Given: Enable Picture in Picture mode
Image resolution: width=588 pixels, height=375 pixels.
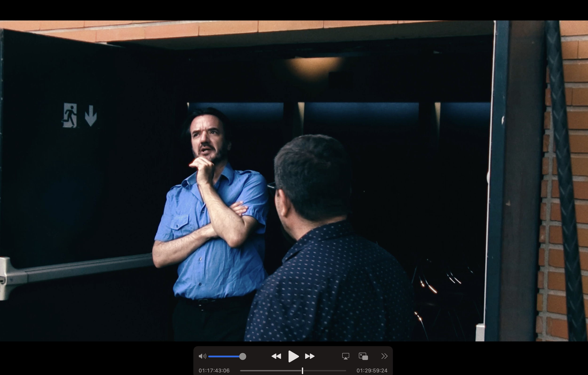Looking at the screenshot, I should (363, 356).
